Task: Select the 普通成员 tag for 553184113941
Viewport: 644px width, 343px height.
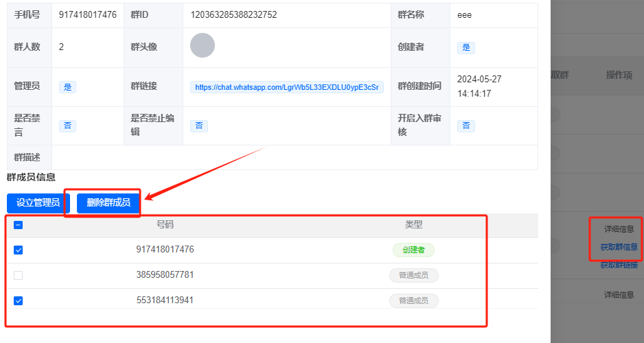Action: point(413,300)
